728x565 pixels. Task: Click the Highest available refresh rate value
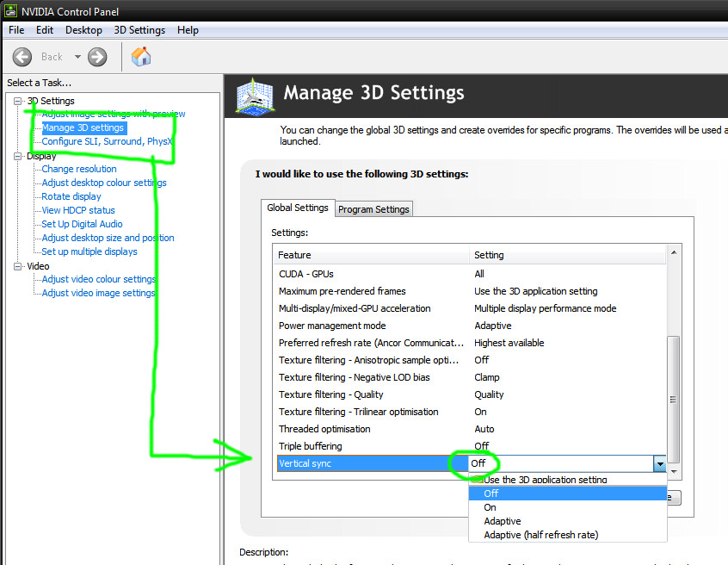[x=509, y=343]
